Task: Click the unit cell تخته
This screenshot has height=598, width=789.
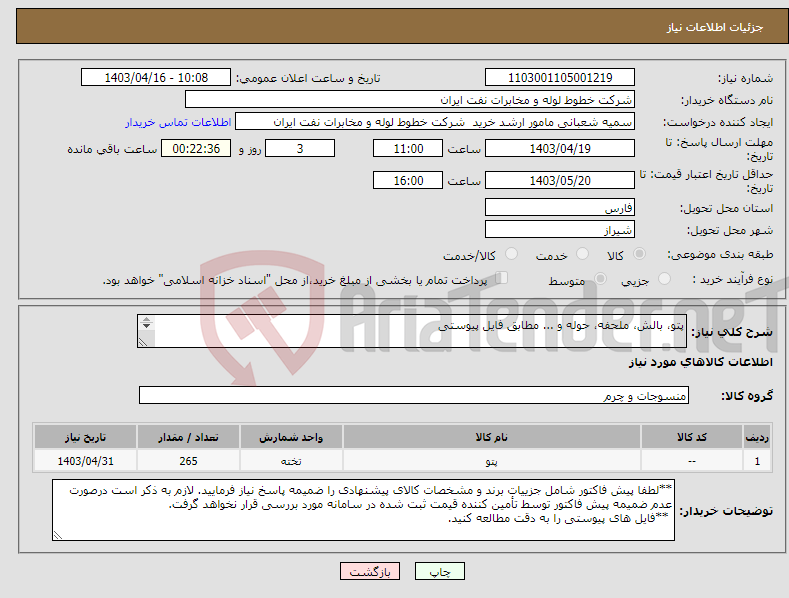Action: (291, 461)
